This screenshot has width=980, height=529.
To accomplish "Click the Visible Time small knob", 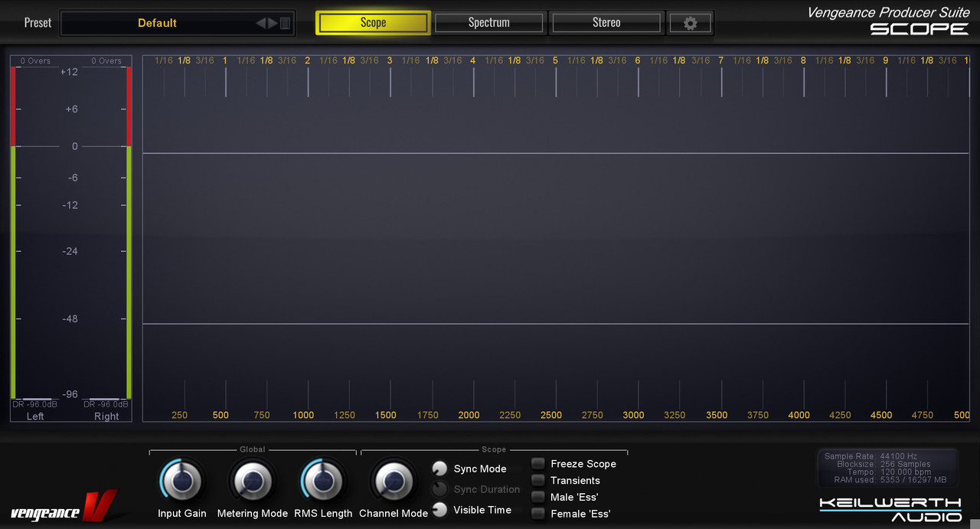I will tap(439, 510).
